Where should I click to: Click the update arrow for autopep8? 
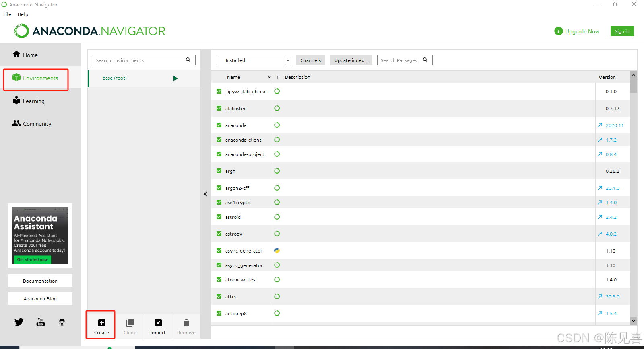click(600, 313)
